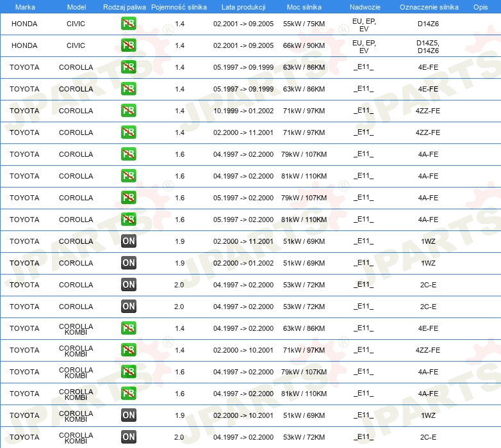Click diesel ON icon in Corolla 1.9 02.2000 -> 11.2001 row

(x=128, y=241)
